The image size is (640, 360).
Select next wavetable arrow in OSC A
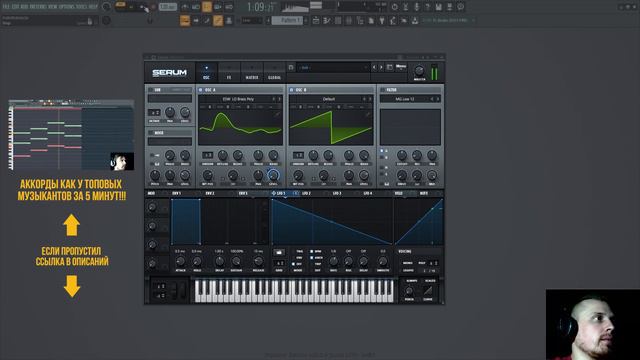280,99
